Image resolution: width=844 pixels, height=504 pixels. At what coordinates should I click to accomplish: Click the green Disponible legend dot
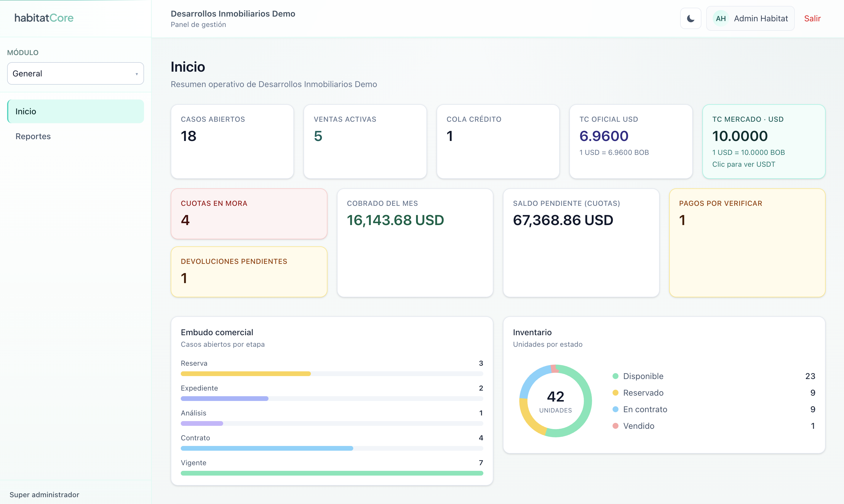[615, 376]
